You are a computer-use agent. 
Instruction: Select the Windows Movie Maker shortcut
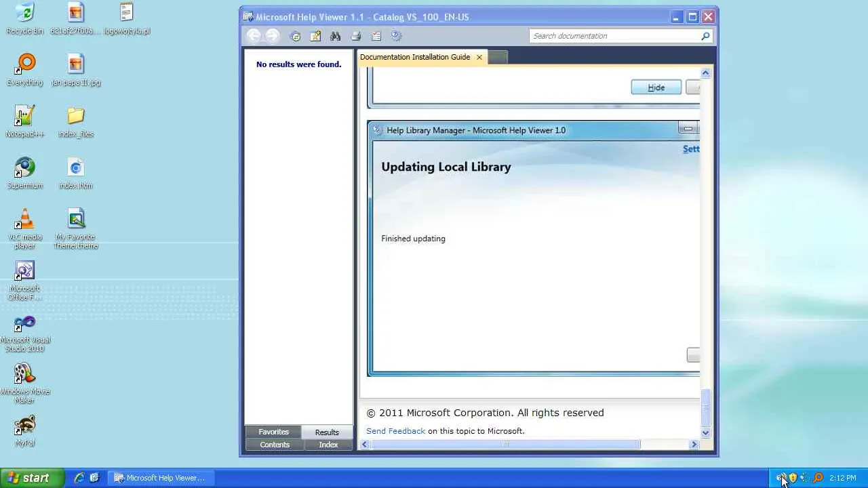click(24, 384)
